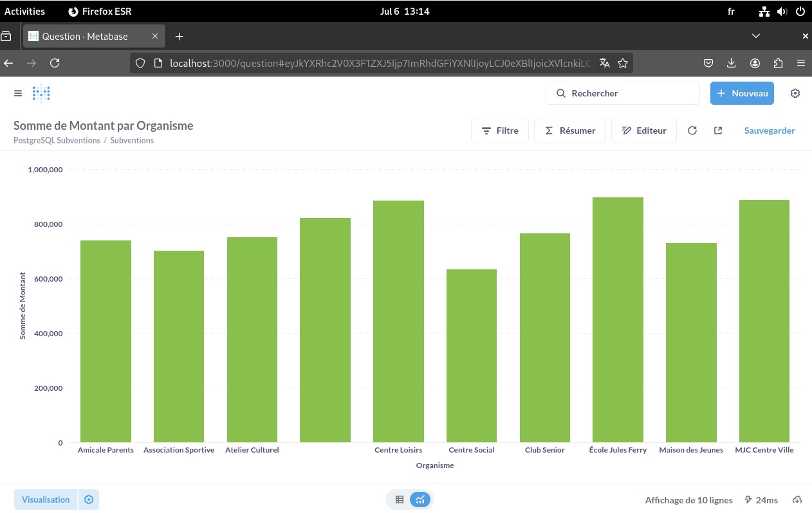The height and width of the screenshot is (513, 812).
Task: Refresh the question results
Action: (692, 130)
